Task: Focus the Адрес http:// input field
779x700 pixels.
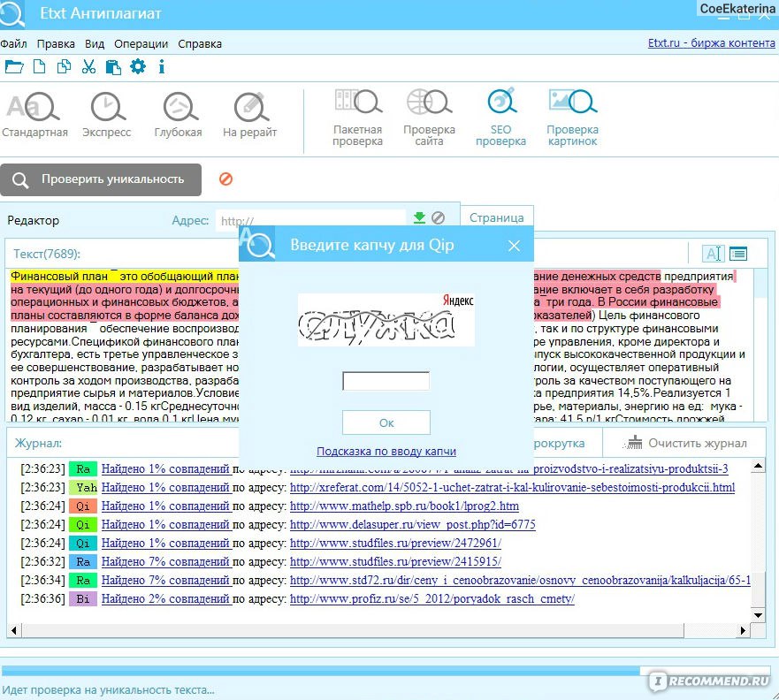Action: [311, 220]
